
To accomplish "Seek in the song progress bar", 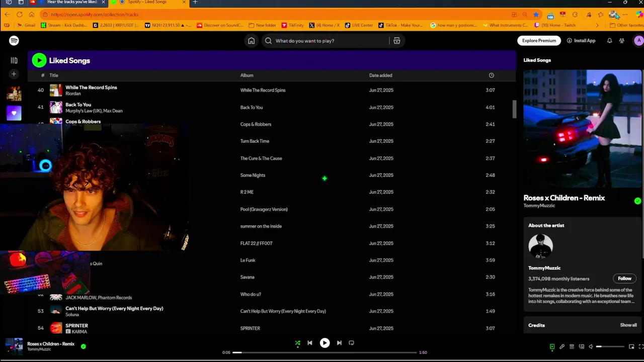I will 325,352.
